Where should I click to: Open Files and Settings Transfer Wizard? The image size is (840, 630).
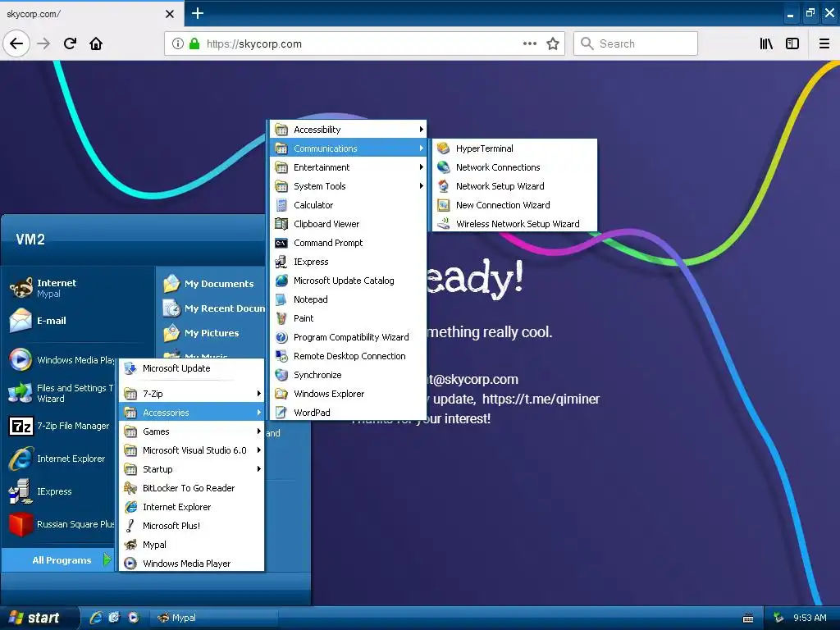[60, 393]
